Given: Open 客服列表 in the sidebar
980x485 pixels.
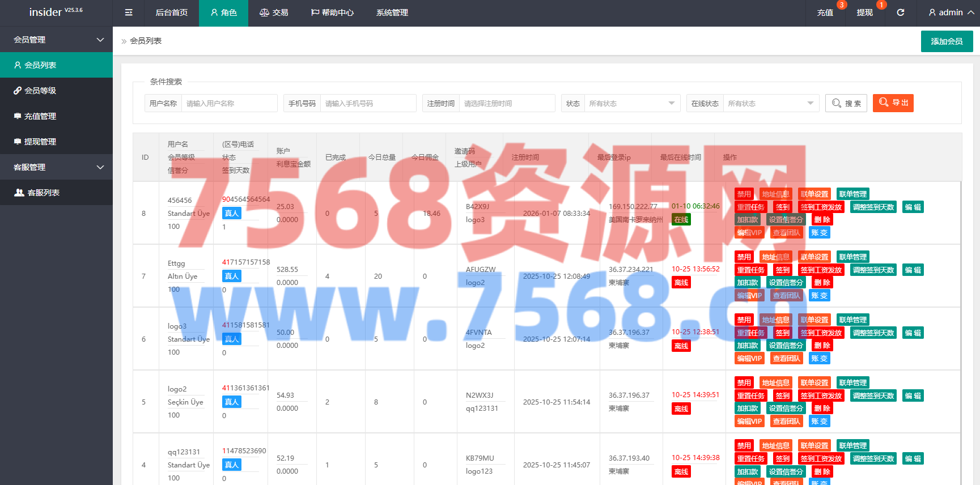Looking at the screenshot, I should tap(43, 193).
